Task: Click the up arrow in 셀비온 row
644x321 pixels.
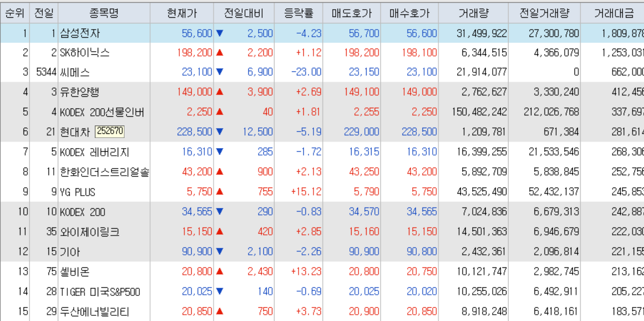Action: [x=220, y=271]
